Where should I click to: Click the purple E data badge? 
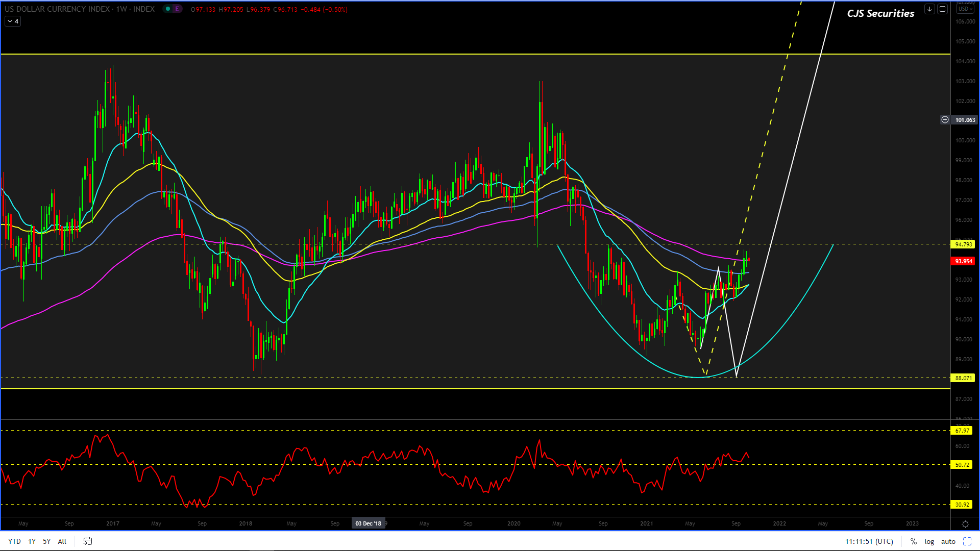[x=177, y=9]
